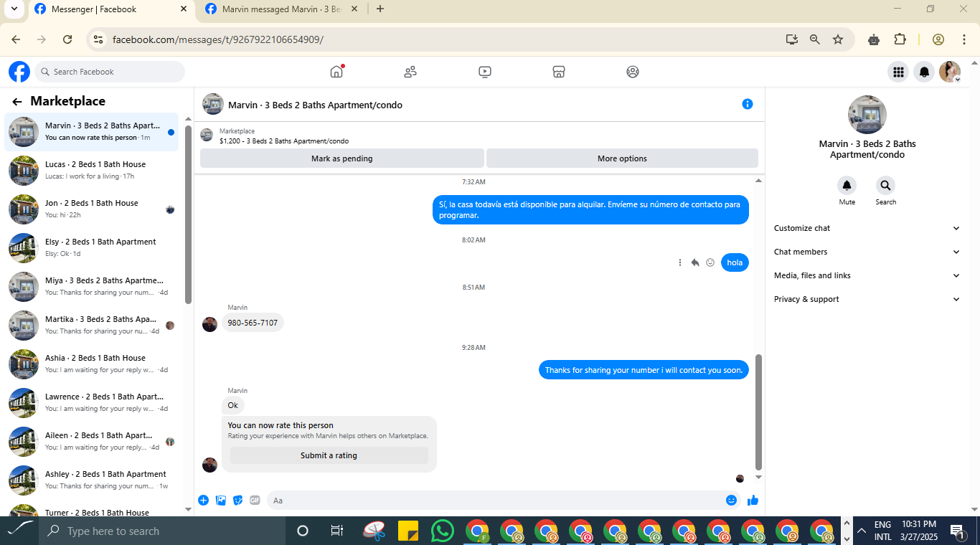
Task: Open Lucas 2 Beds 1 Bath House chat
Action: tap(92, 171)
